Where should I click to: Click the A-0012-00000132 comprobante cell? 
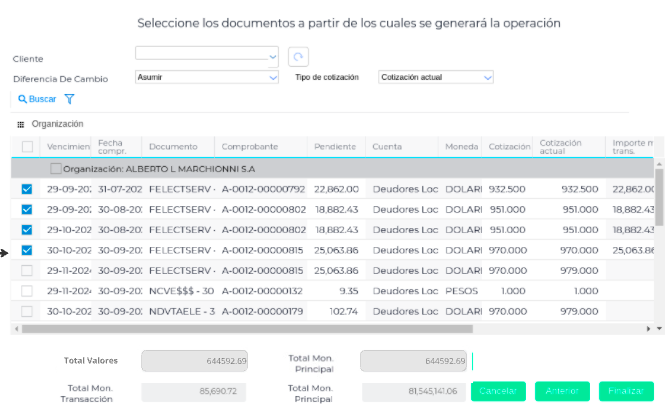[262, 291]
